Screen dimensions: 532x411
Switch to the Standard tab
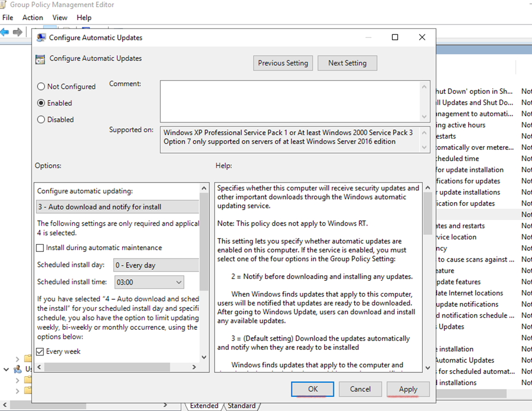pyautogui.click(x=242, y=406)
